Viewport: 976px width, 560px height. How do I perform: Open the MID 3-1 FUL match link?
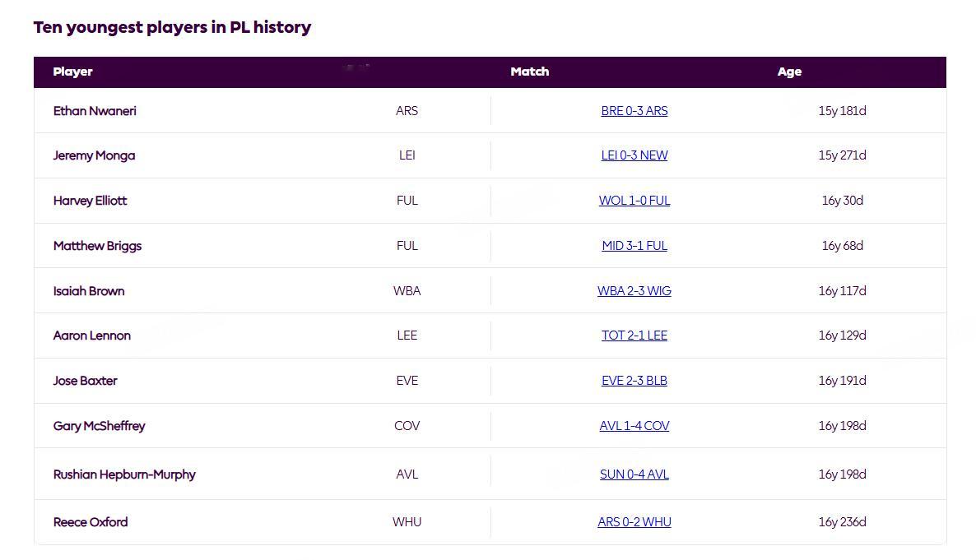(634, 246)
